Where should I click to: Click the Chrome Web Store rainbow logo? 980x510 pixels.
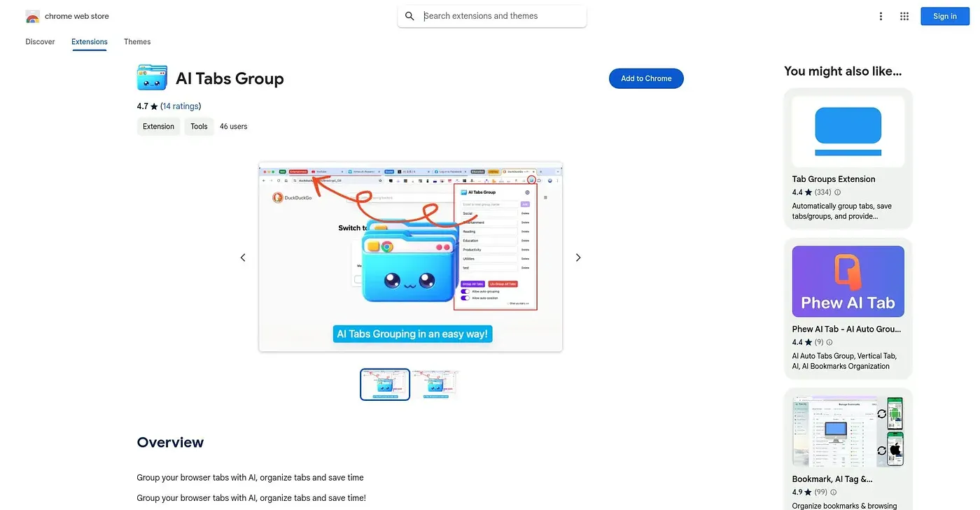pos(32,16)
